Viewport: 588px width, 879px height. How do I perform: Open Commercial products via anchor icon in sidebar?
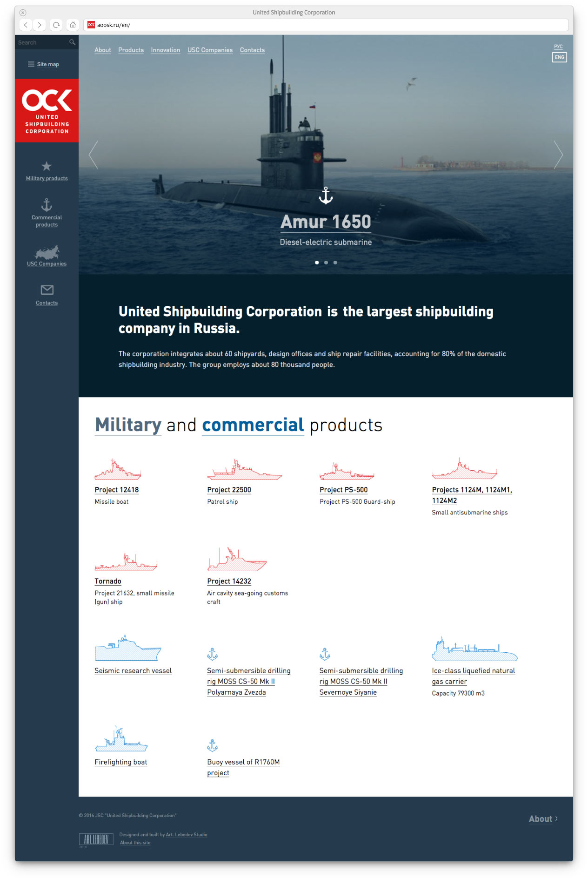pos(47,205)
